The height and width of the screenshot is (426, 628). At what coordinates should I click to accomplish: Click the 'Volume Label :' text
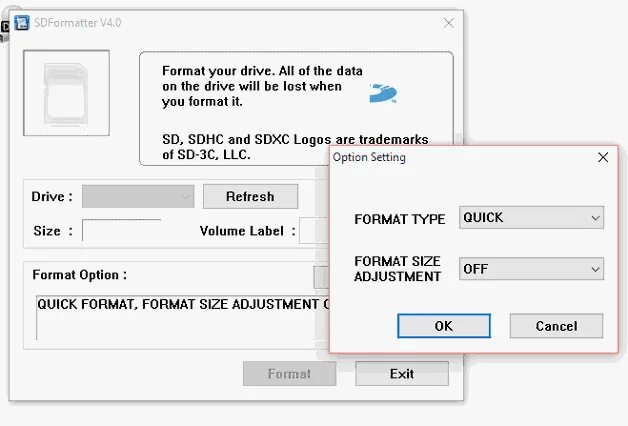(248, 231)
